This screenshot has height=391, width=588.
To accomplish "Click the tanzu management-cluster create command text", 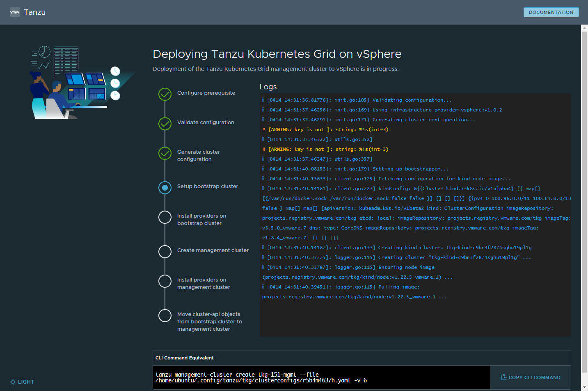I will 261,377.
